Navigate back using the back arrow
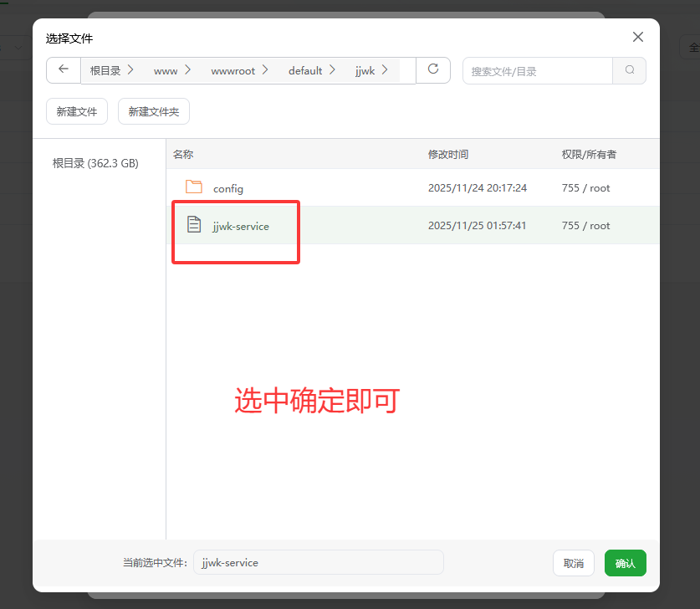 click(x=63, y=70)
